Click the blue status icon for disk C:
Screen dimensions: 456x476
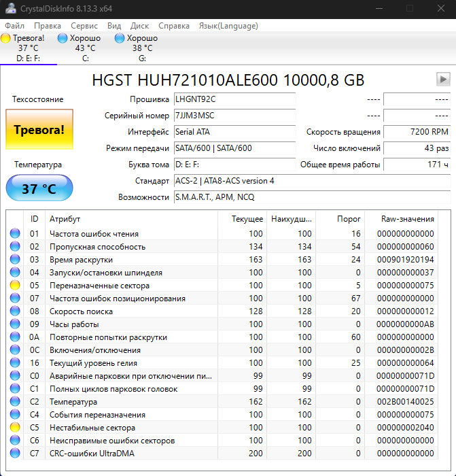click(63, 38)
